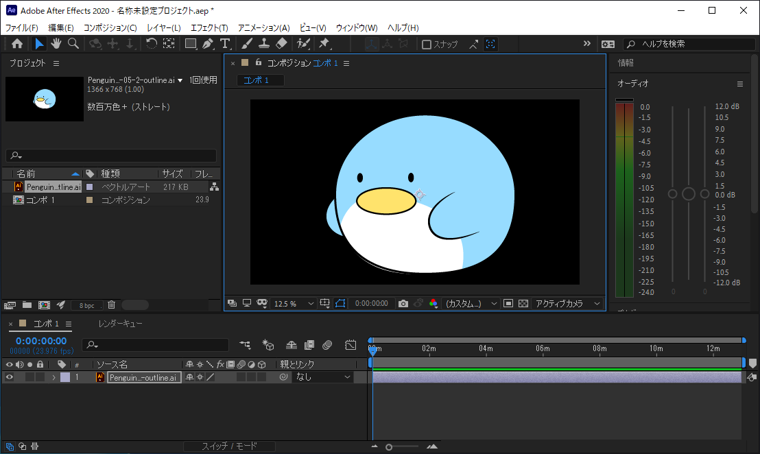Viewport: 760px width, 454px height.
Task: Click the Home icon in the toolbar
Action: point(17,44)
